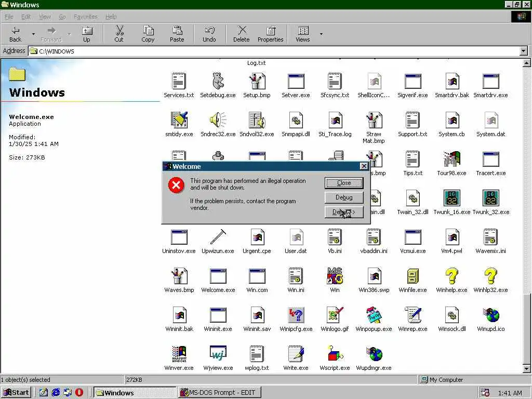Select the Sndrec32.exe speaker icon
The width and height of the screenshot is (532, 399).
click(218, 120)
